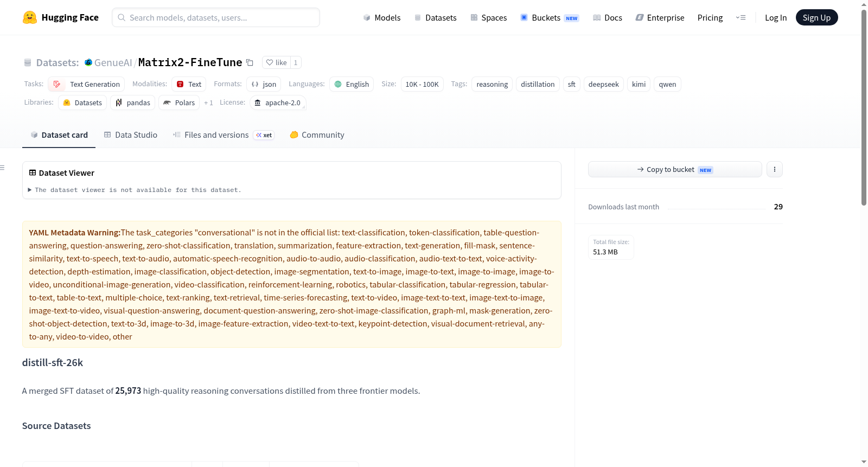Click the heart like button
This screenshot has height=467, width=868.
click(x=276, y=62)
